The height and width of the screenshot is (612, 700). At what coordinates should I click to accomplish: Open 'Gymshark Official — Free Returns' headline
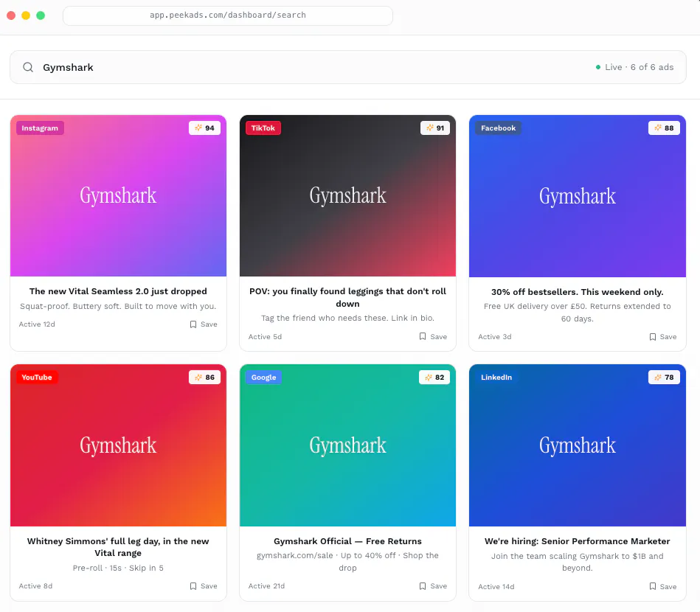coord(347,541)
